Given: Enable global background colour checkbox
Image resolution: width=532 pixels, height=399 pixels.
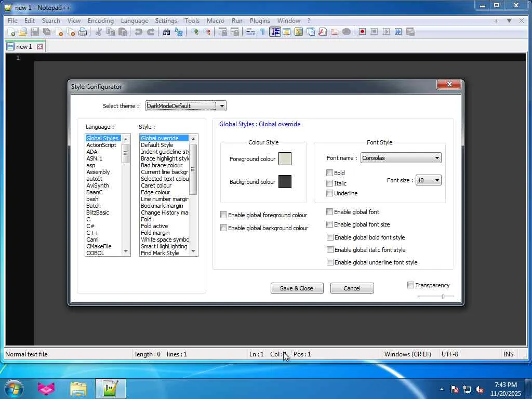Looking at the screenshot, I should point(223,228).
